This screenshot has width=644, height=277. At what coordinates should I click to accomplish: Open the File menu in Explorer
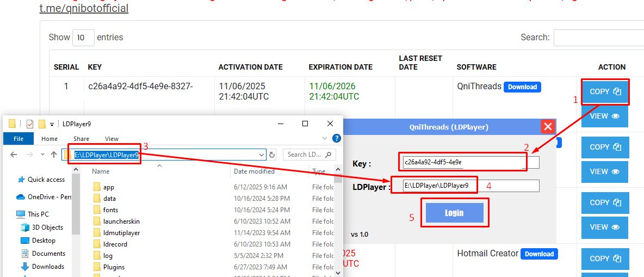coord(18,138)
